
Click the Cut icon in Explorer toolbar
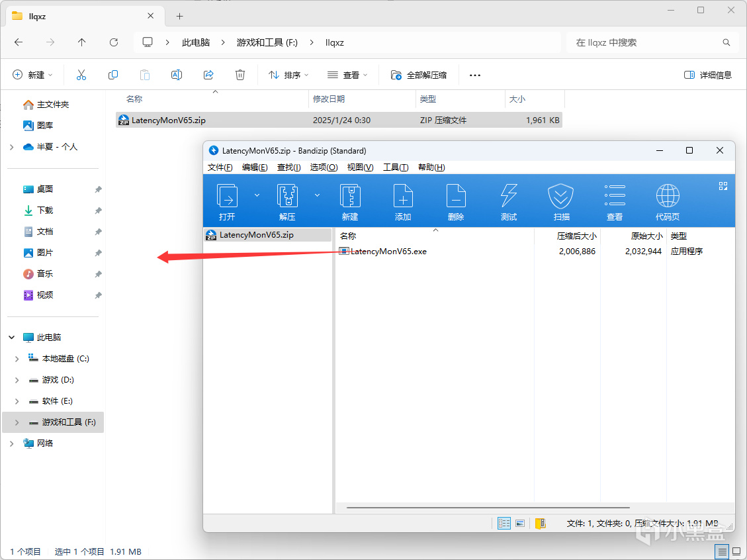point(81,75)
